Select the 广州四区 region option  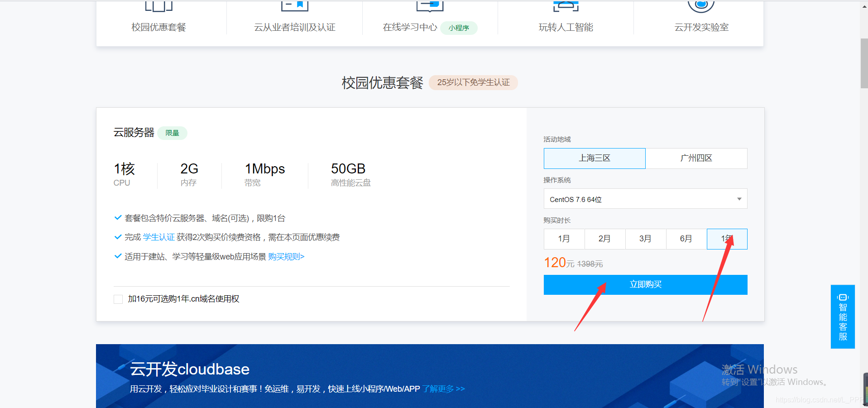pos(696,158)
